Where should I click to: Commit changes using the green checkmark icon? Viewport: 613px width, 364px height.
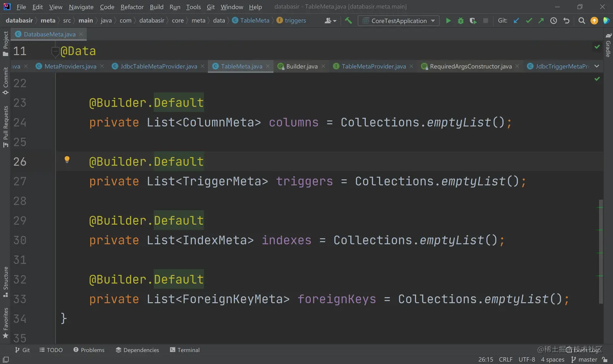click(529, 21)
